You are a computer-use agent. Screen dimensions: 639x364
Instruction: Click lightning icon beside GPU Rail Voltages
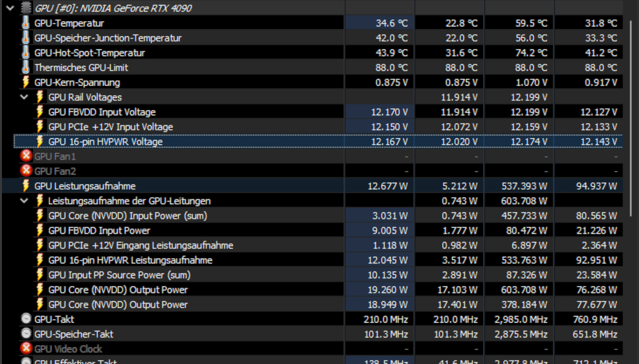[40, 97]
